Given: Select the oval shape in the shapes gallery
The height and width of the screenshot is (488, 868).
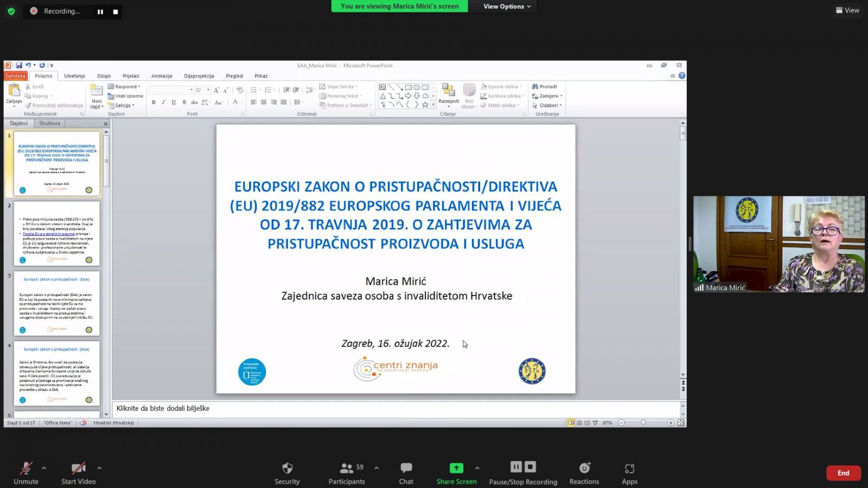Looking at the screenshot, I should click(x=417, y=87).
